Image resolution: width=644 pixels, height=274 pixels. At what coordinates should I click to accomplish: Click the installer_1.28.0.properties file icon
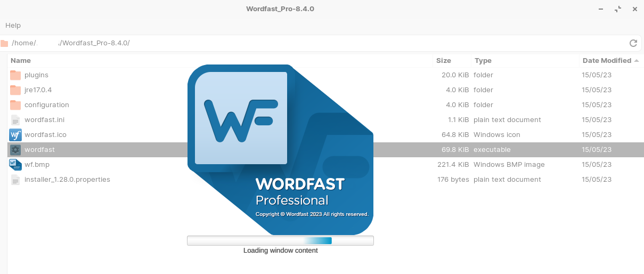[x=15, y=180]
